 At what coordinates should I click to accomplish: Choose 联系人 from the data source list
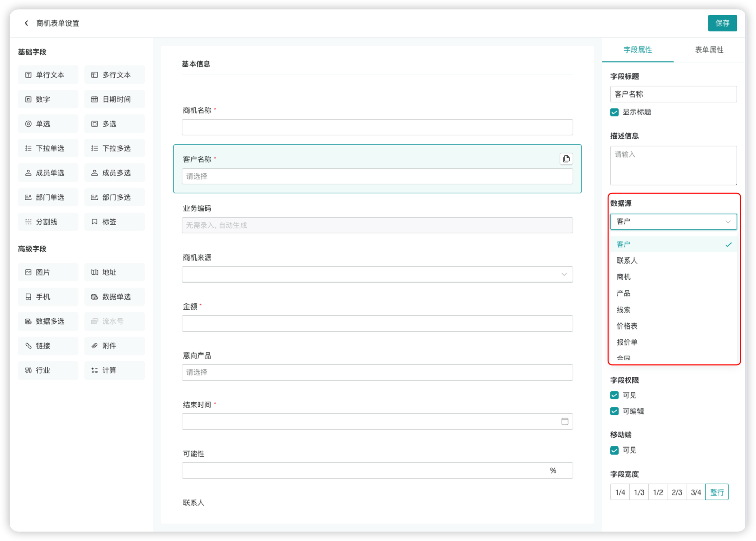tap(627, 261)
